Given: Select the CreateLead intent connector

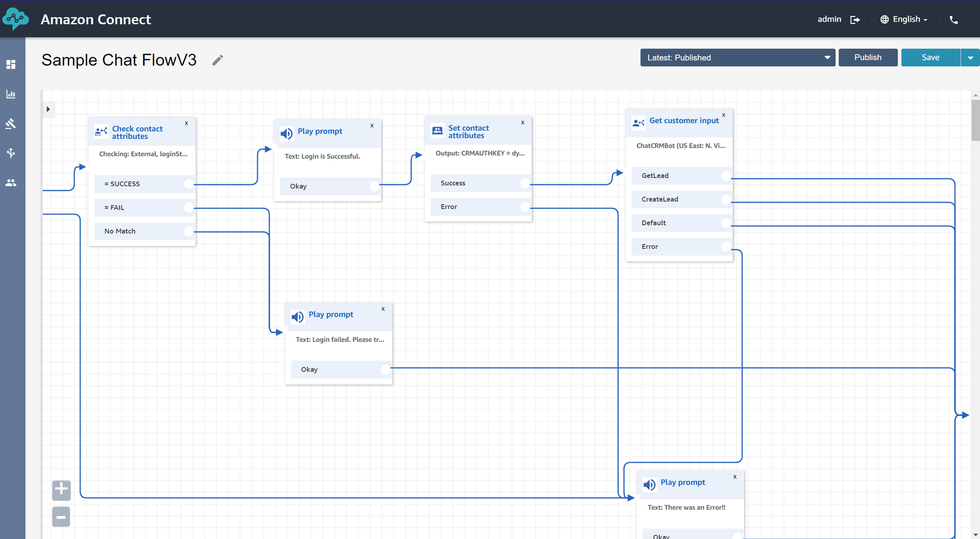Looking at the screenshot, I should (x=726, y=199).
